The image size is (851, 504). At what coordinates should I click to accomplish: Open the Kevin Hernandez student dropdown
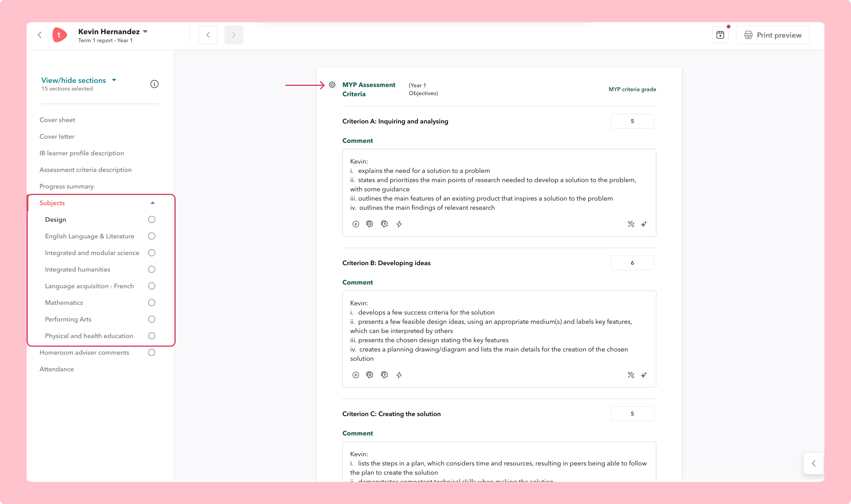click(145, 32)
